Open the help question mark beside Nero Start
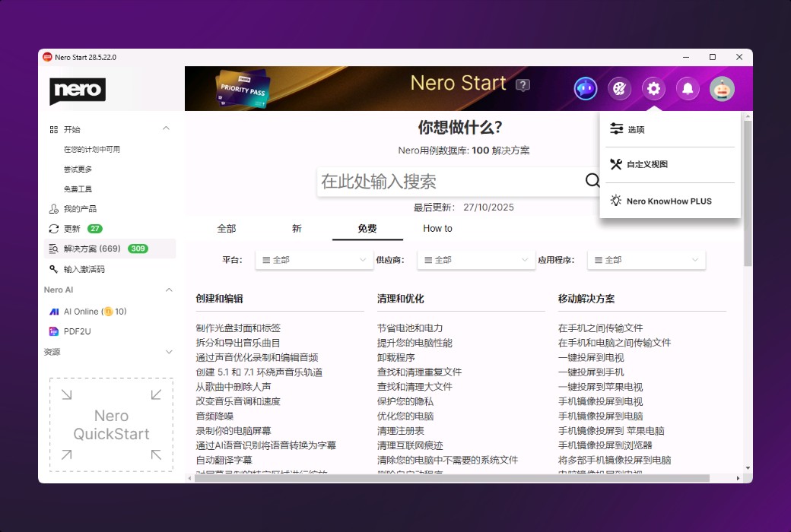791x532 pixels. click(523, 85)
